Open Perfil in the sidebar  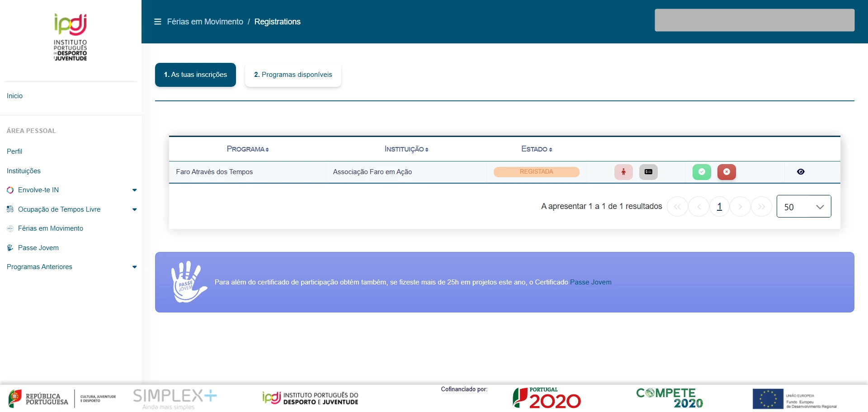click(x=14, y=152)
